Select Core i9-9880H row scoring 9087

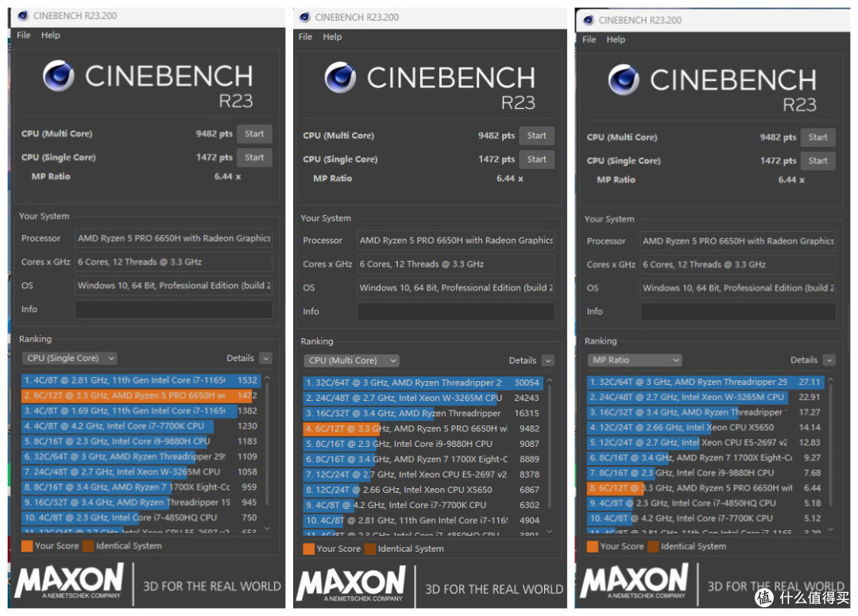[x=423, y=444]
